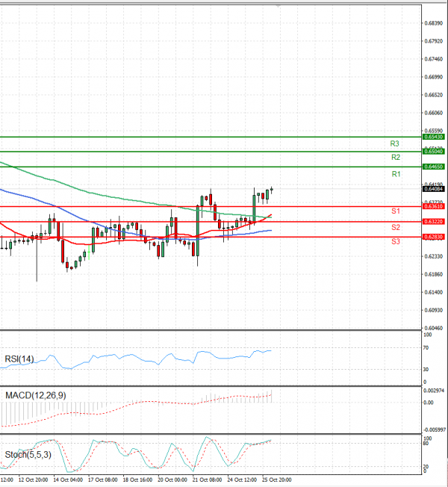Click the Stoch(5,5,3) indicator label

[x=26, y=453]
